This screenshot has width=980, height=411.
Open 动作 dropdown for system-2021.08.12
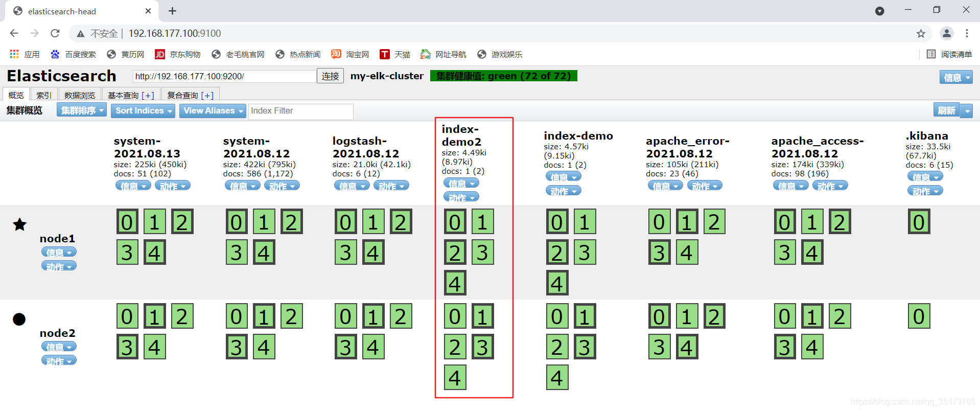point(282,186)
